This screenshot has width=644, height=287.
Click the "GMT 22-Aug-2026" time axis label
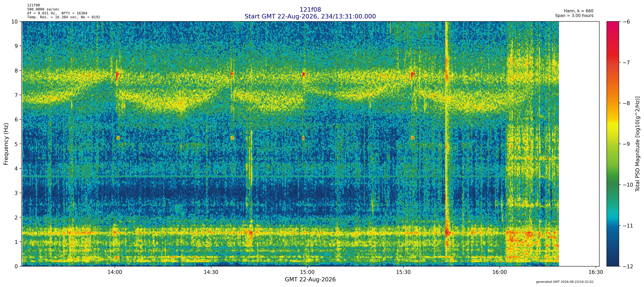coord(310,280)
